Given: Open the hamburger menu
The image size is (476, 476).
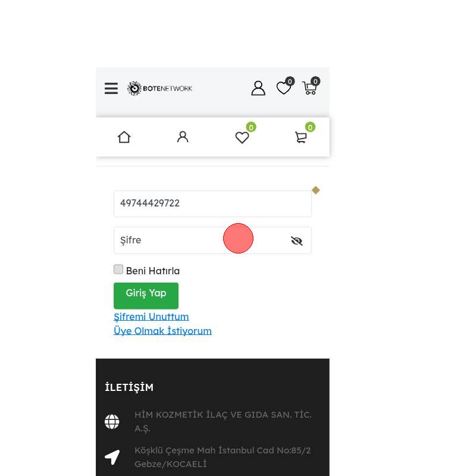Looking at the screenshot, I should coord(111,88).
